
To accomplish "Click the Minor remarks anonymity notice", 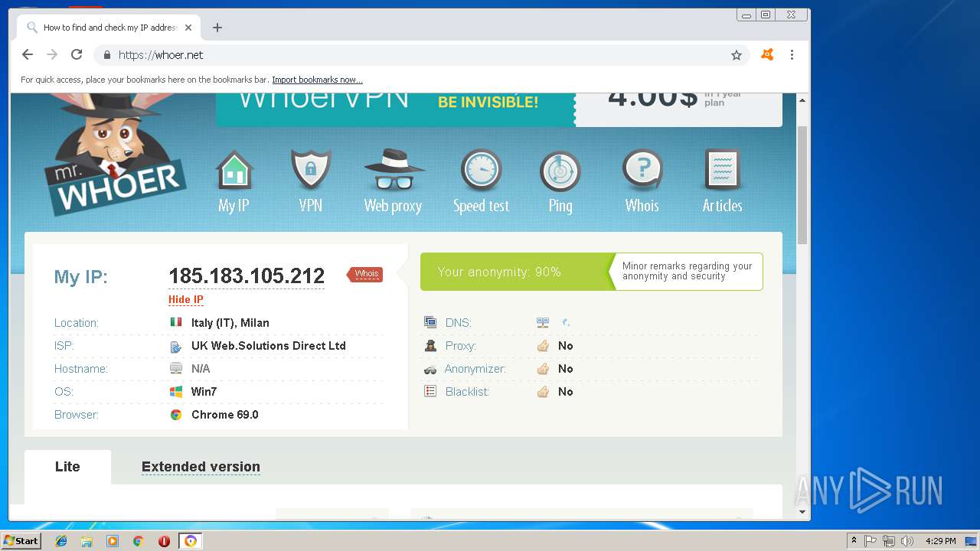I will [687, 272].
